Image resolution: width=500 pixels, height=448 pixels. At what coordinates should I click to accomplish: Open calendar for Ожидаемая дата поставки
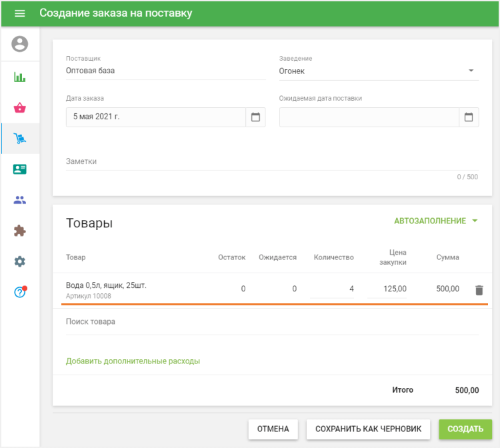(x=469, y=117)
